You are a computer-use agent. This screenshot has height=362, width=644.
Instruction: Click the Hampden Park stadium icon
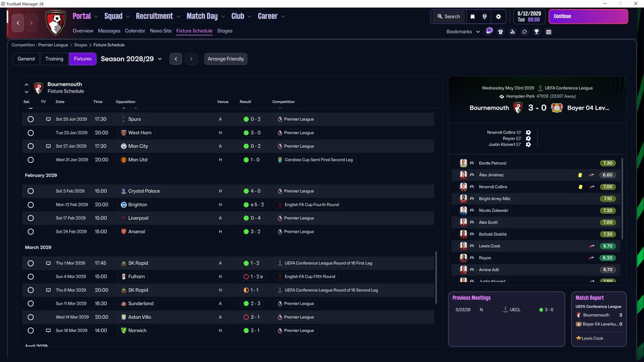pos(502,96)
